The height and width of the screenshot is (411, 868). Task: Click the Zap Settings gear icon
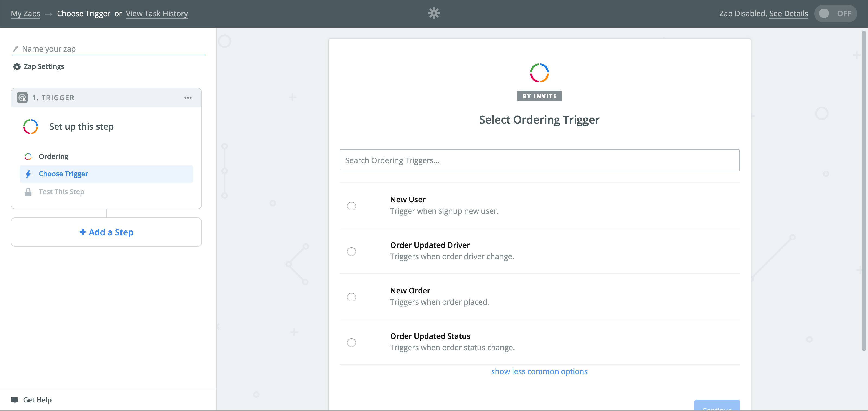pyautogui.click(x=17, y=67)
